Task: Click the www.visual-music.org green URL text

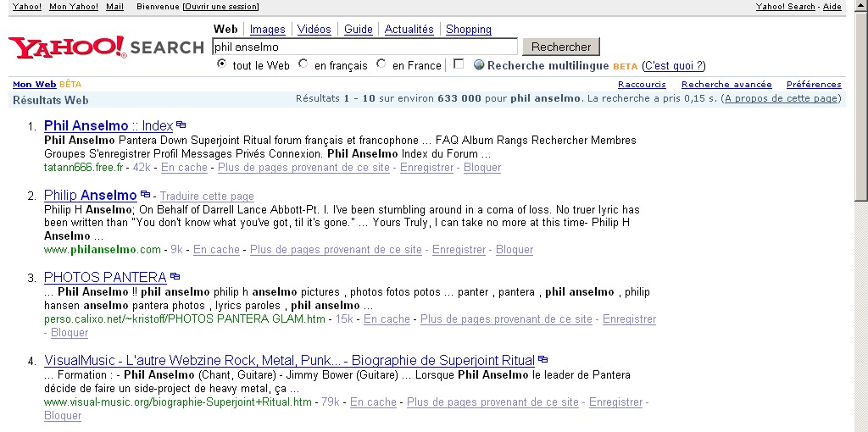Action: [178, 402]
